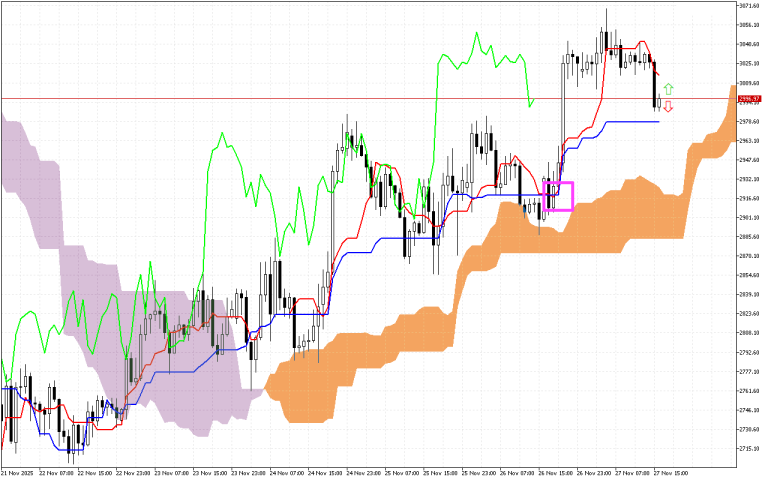Click the 23 Nov 15:00 time label
Screen dimensions: 768x480
(x=209, y=473)
